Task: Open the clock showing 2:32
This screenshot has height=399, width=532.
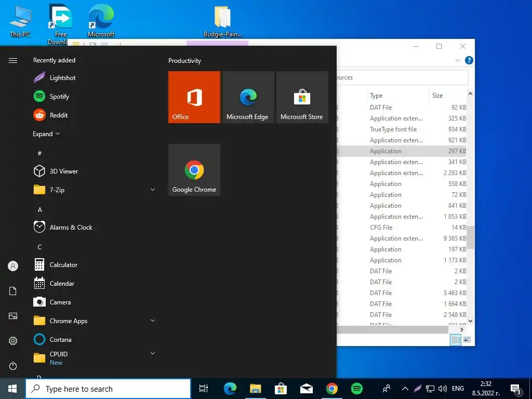Action: pos(486,389)
